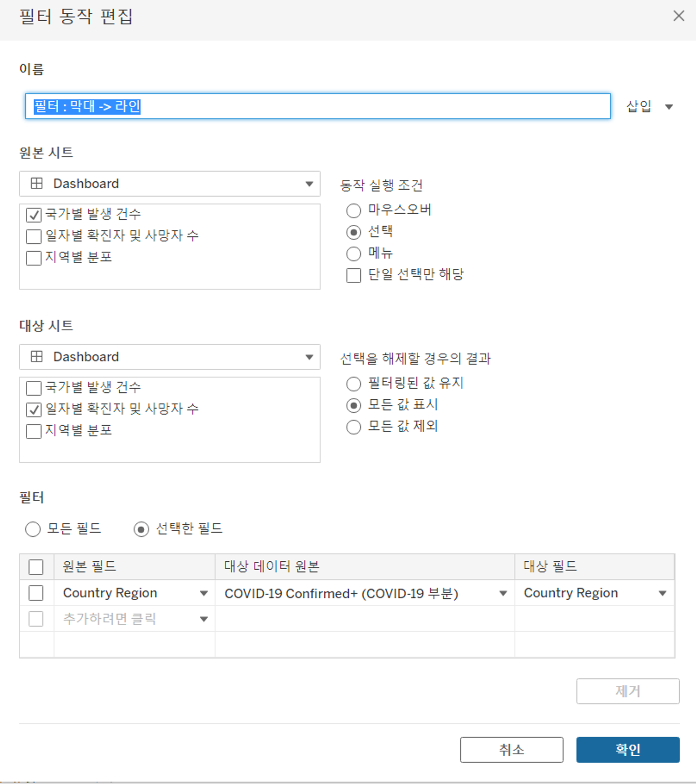The height and width of the screenshot is (784, 696).
Task: Open the 원본 필드 Country Region dropdown
Action: (134, 593)
